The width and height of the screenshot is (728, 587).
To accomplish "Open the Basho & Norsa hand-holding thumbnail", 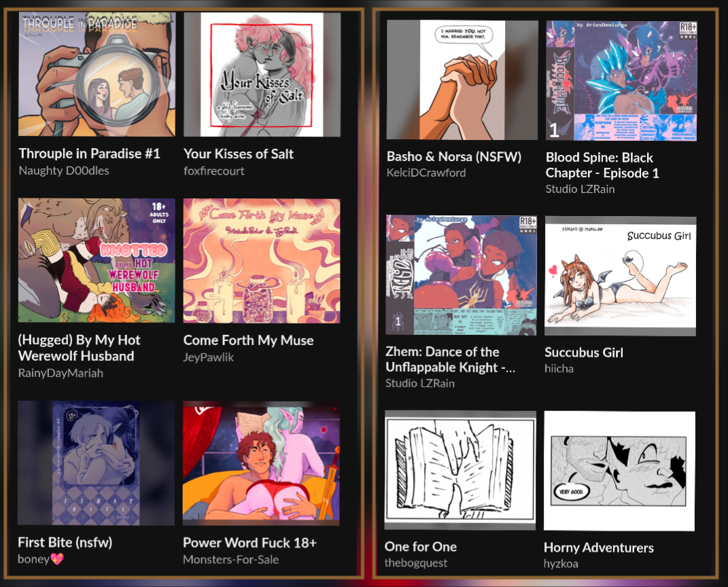I will coord(462,79).
